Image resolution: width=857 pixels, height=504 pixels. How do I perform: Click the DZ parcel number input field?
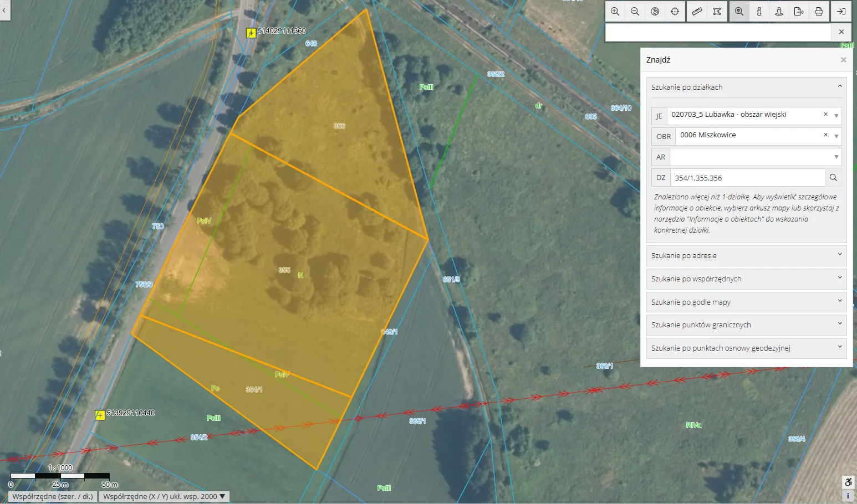(x=747, y=178)
